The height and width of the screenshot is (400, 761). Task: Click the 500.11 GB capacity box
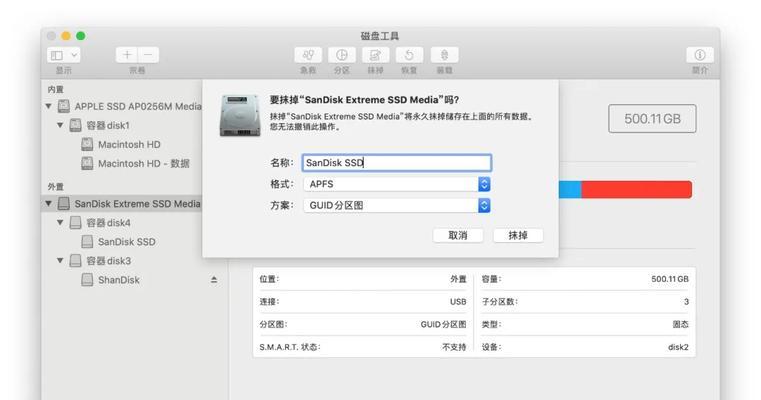click(652, 118)
